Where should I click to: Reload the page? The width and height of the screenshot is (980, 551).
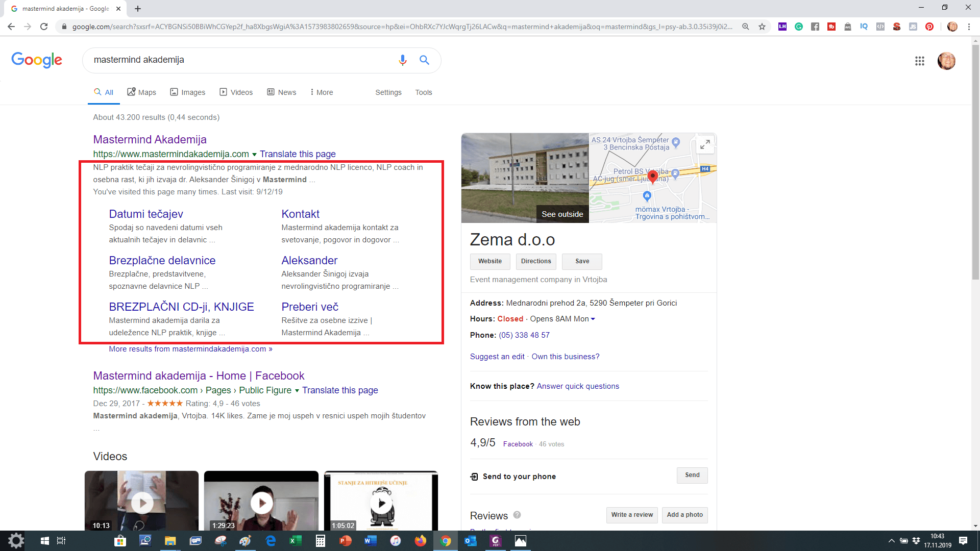coord(44,27)
